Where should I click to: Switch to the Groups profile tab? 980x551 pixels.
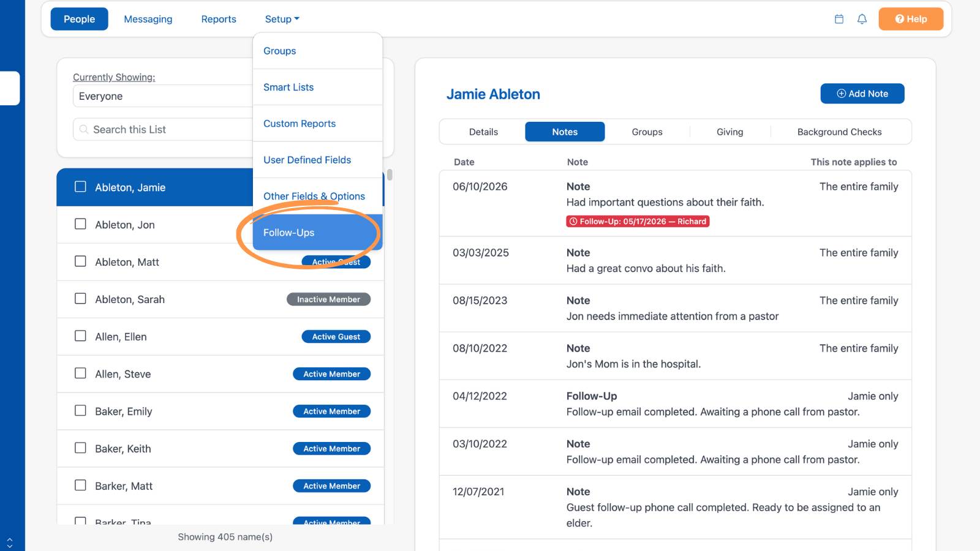(647, 132)
